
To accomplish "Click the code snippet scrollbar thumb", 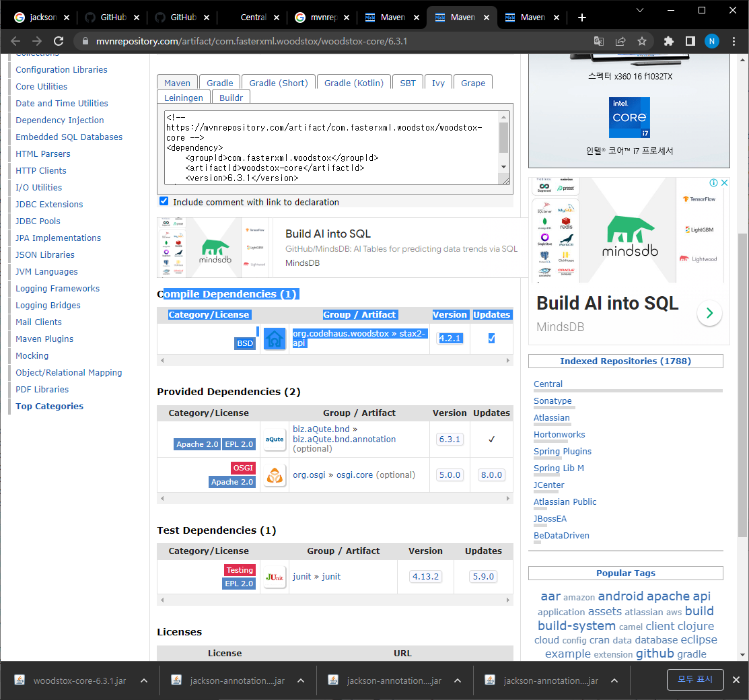I will pos(503,137).
